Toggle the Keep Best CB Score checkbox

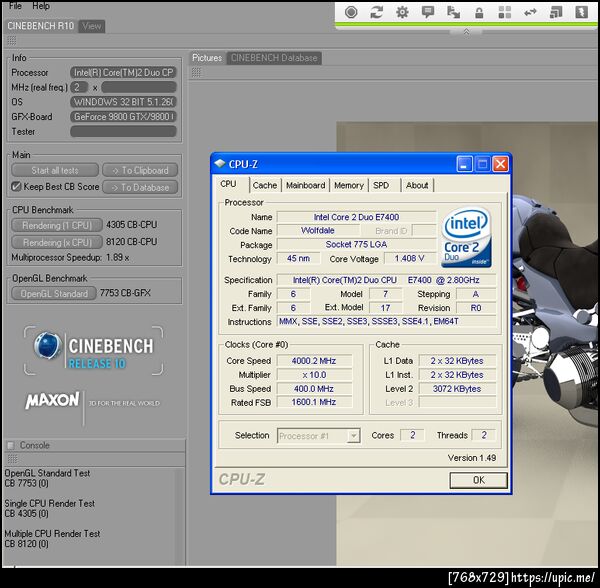pos(16,186)
